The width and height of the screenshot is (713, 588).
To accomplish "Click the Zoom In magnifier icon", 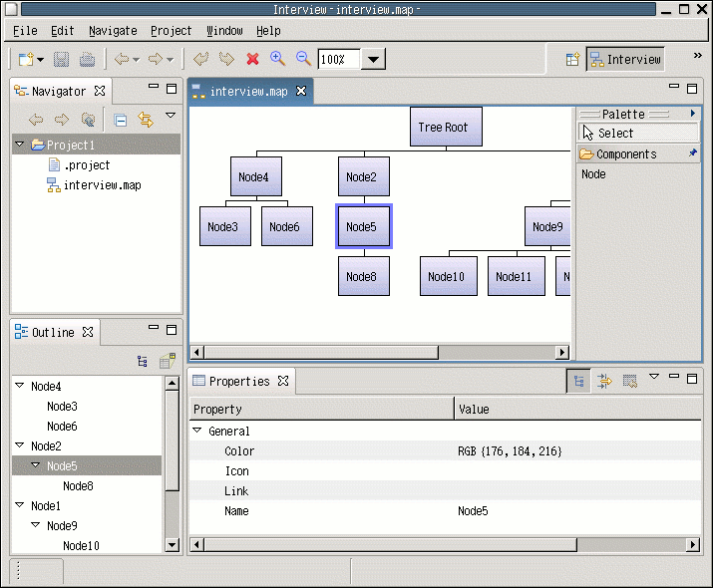I will point(278,60).
